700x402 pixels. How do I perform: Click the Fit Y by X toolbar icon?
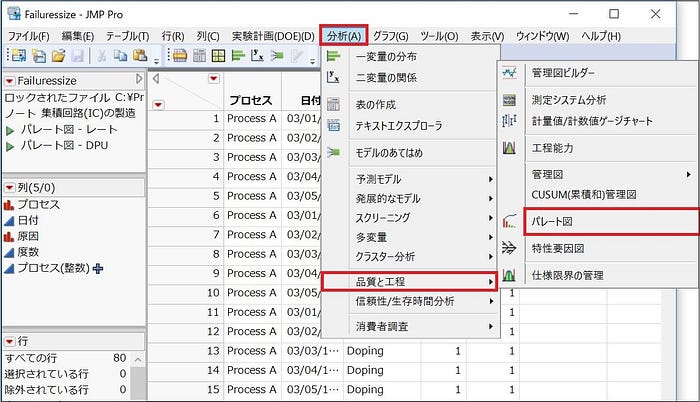(x=257, y=56)
